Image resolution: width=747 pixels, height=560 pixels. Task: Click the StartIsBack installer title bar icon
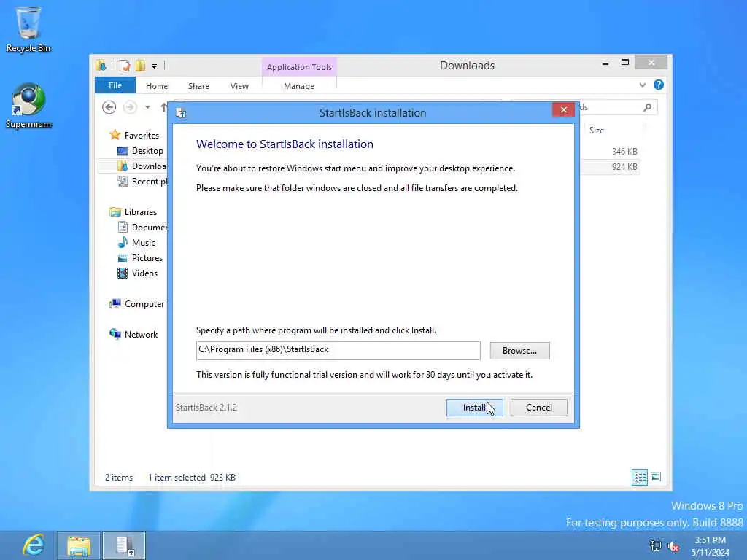181,113
